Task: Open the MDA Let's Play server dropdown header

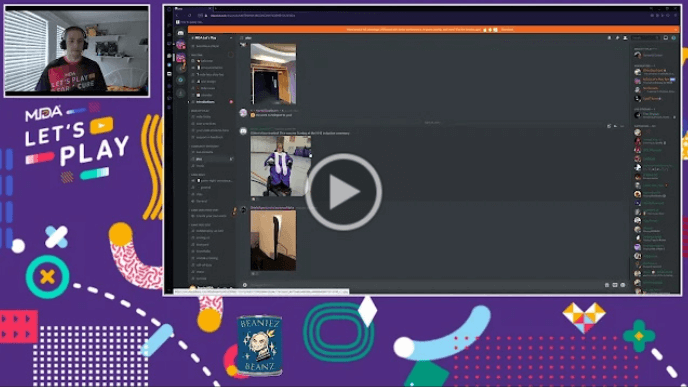Action: (212, 38)
